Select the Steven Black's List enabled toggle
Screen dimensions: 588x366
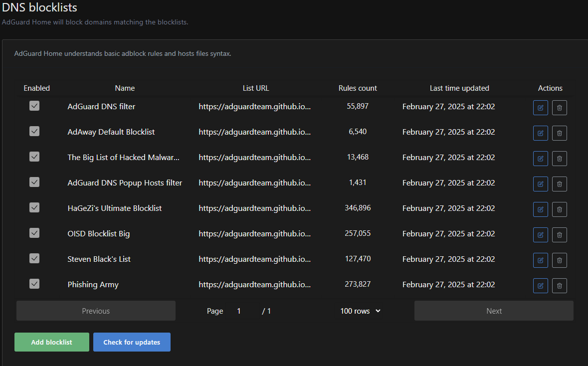coord(34,258)
